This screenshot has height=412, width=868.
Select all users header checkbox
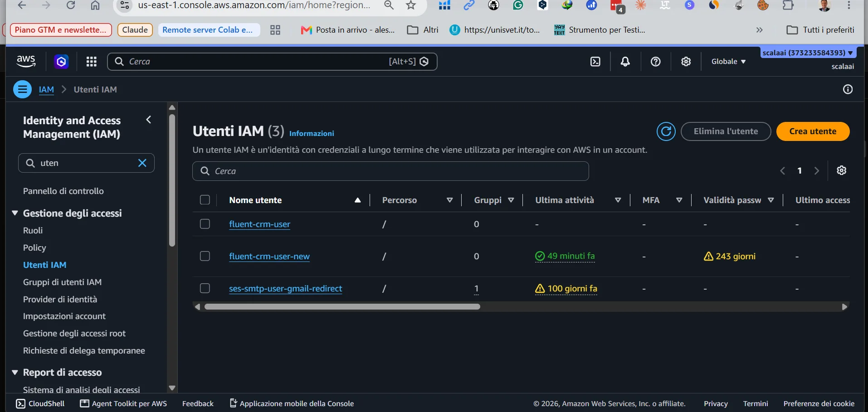pos(205,200)
